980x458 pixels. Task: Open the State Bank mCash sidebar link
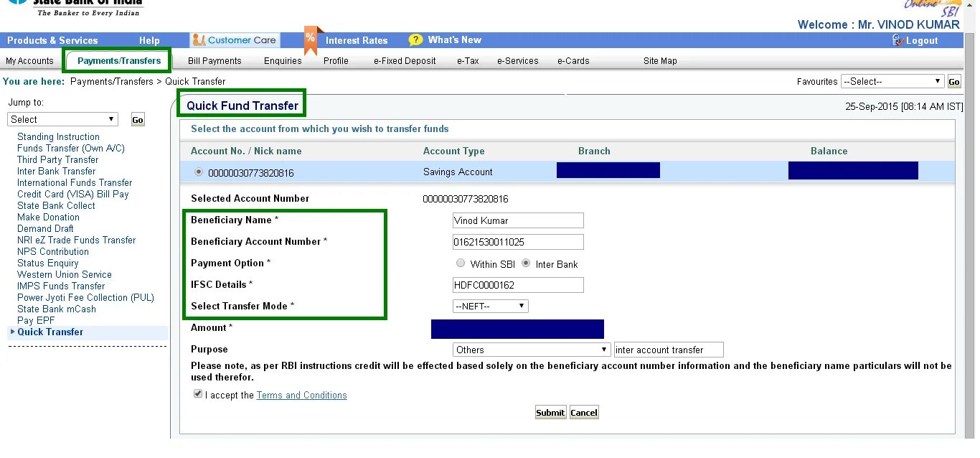(x=57, y=309)
